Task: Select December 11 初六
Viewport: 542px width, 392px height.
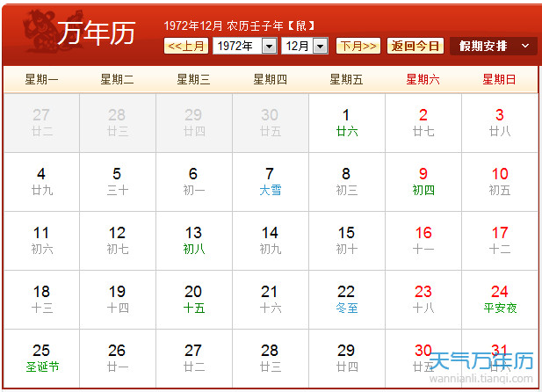Action: click(41, 241)
